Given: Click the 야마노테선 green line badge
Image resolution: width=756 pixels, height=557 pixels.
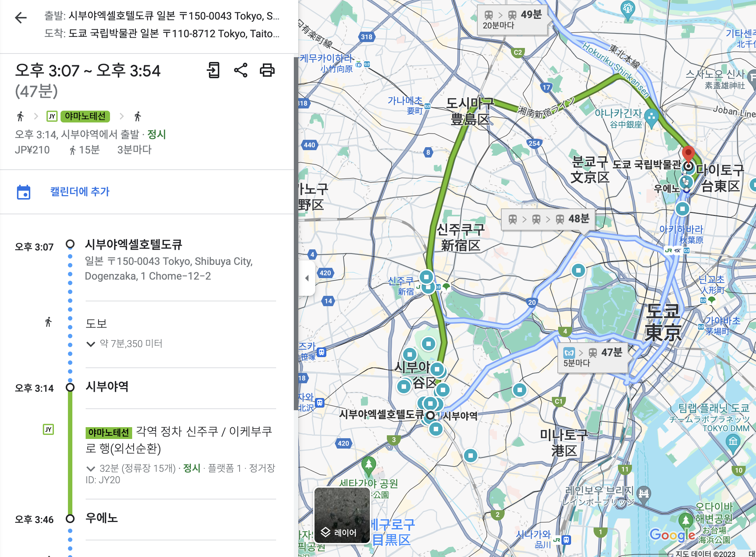Looking at the screenshot, I should point(85,117).
